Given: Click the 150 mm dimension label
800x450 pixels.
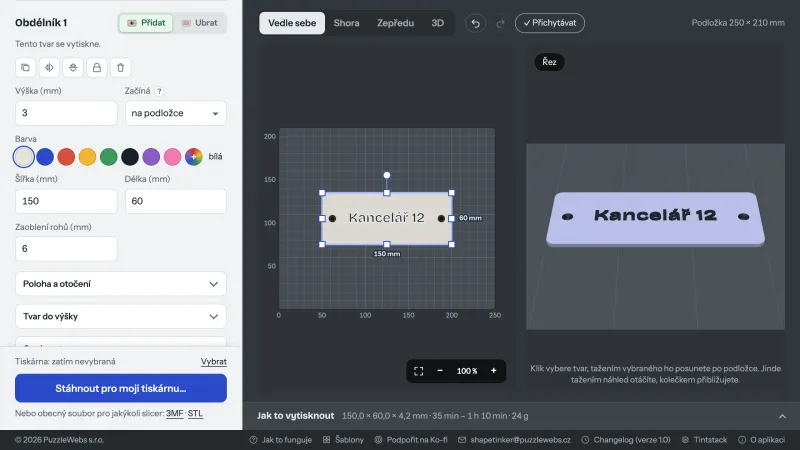Looking at the screenshot, I should pos(387,254).
